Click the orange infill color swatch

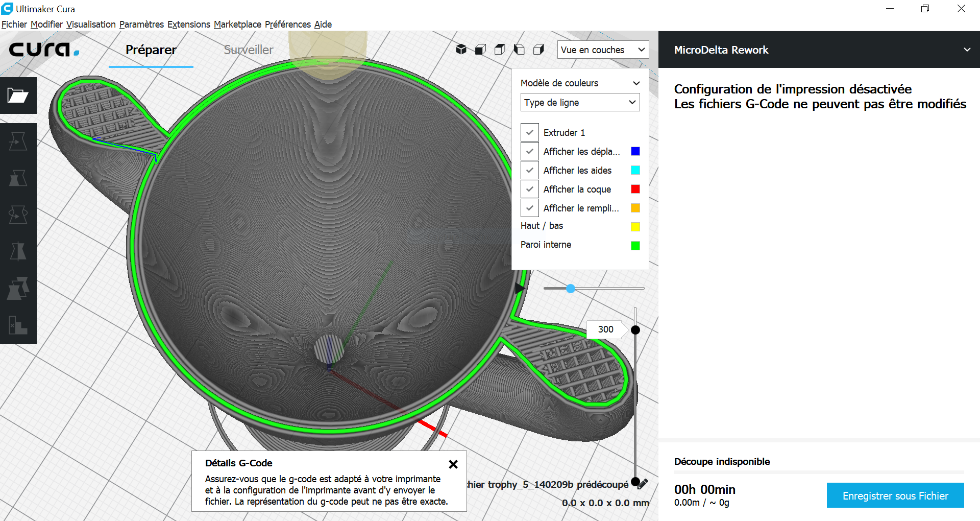[x=635, y=208]
